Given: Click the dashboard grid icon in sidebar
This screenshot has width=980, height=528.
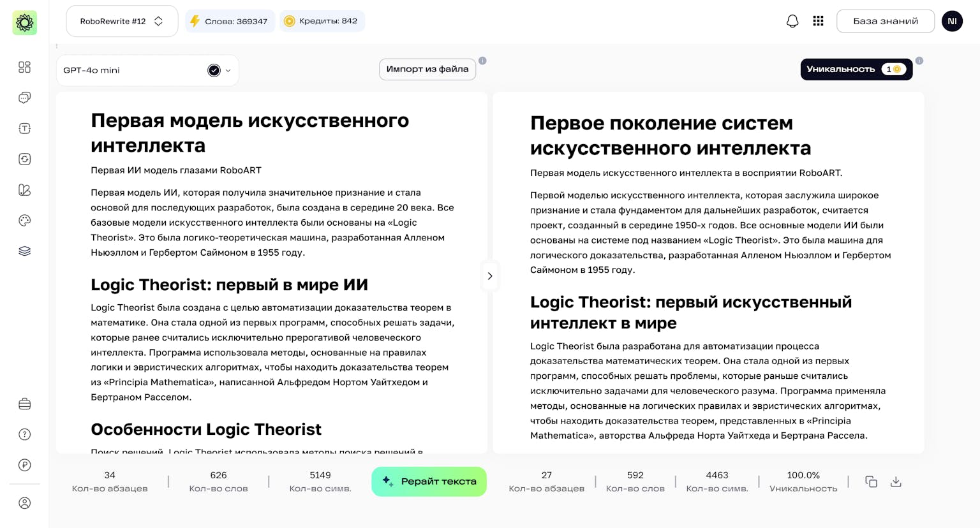Looking at the screenshot, I should 24,67.
